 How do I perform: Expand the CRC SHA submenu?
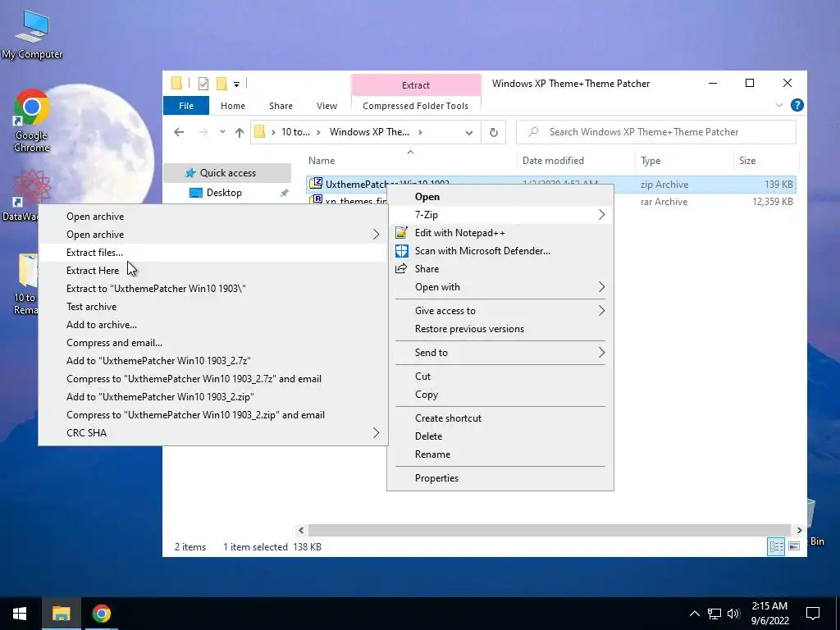click(x=212, y=433)
